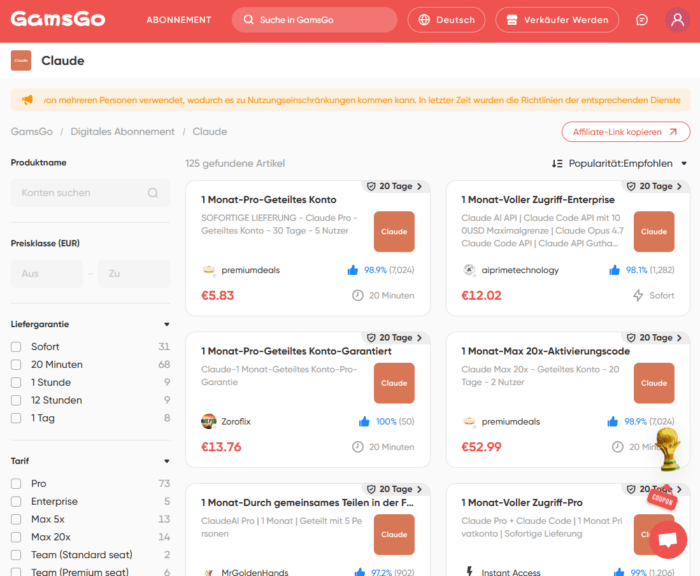Open the red live chat support bubble

click(668, 539)
